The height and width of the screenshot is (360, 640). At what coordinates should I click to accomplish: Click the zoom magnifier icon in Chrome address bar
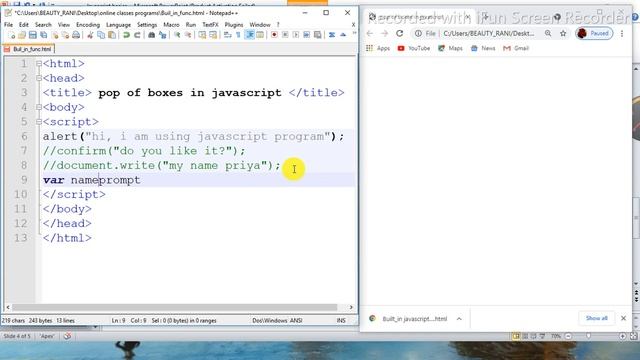click(548, 33)
